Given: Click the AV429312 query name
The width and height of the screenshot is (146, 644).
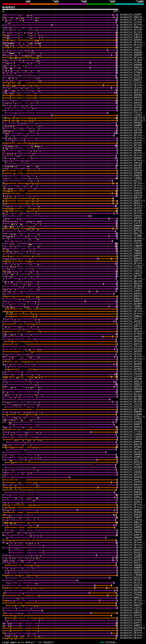Looking at the screenshot, I should (x=8, y=8).
